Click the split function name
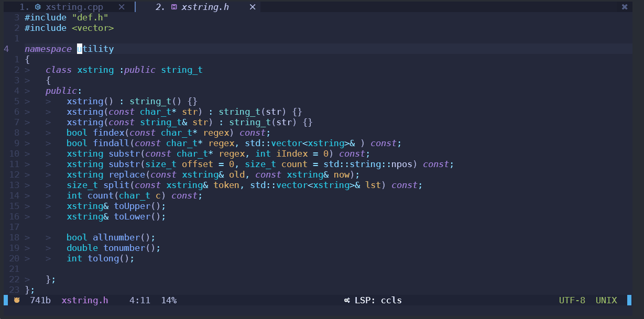 [x=116, y=185]
